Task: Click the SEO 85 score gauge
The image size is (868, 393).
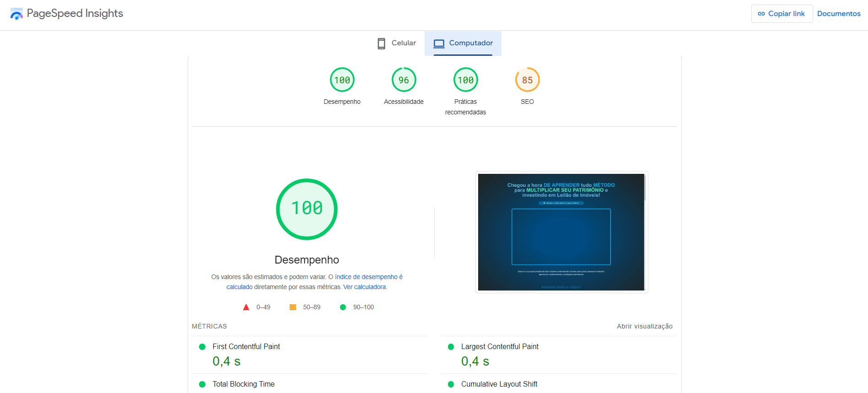Action: 527,80
